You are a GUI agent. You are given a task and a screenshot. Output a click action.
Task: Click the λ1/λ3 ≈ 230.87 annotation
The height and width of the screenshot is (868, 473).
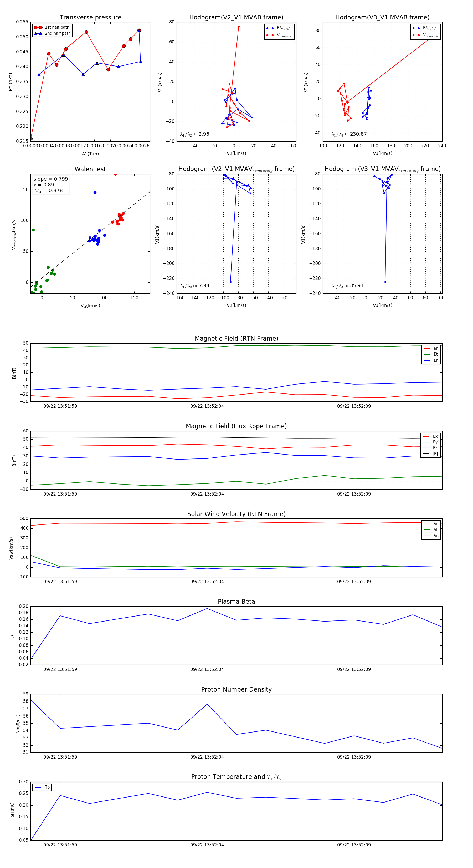(x=349, y=134)
